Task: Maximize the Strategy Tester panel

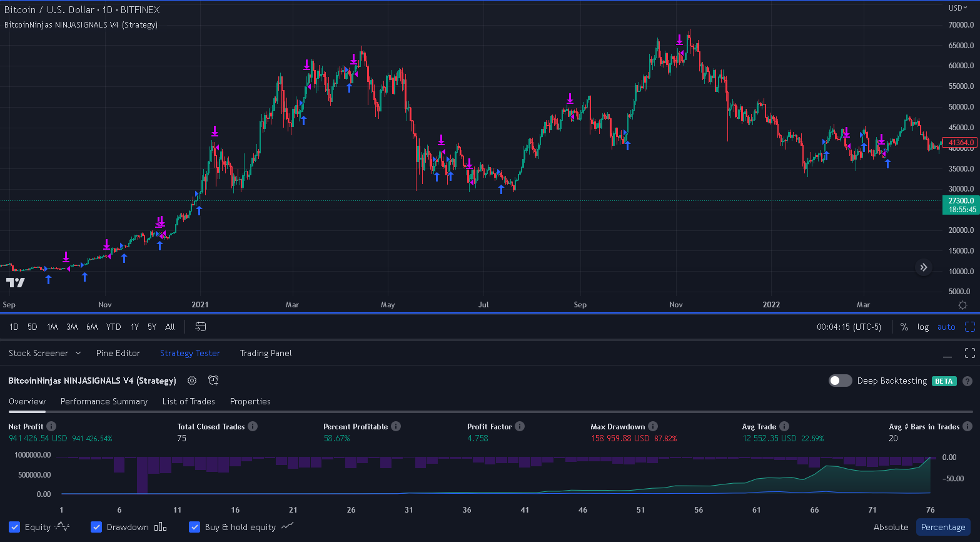Action: point(970,353)
